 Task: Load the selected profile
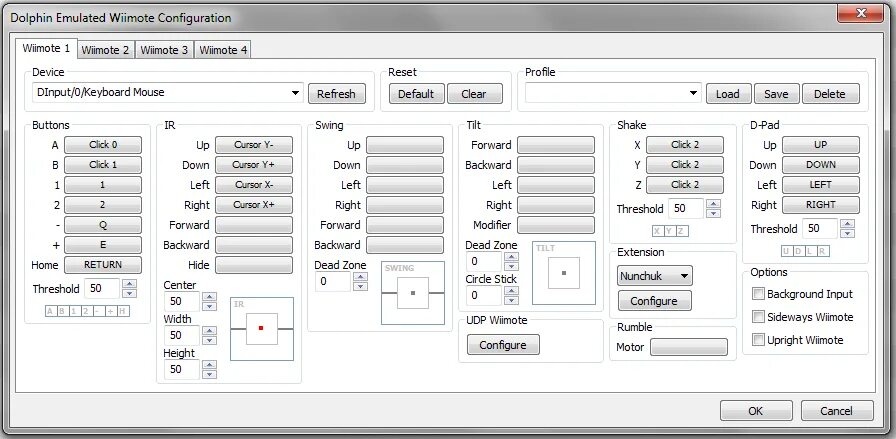(x=727, y=94)
